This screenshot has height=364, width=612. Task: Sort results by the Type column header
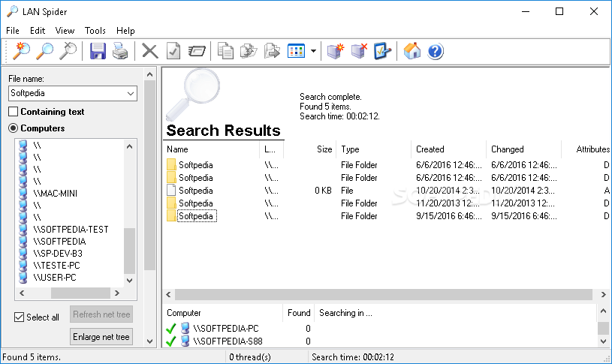373,149
